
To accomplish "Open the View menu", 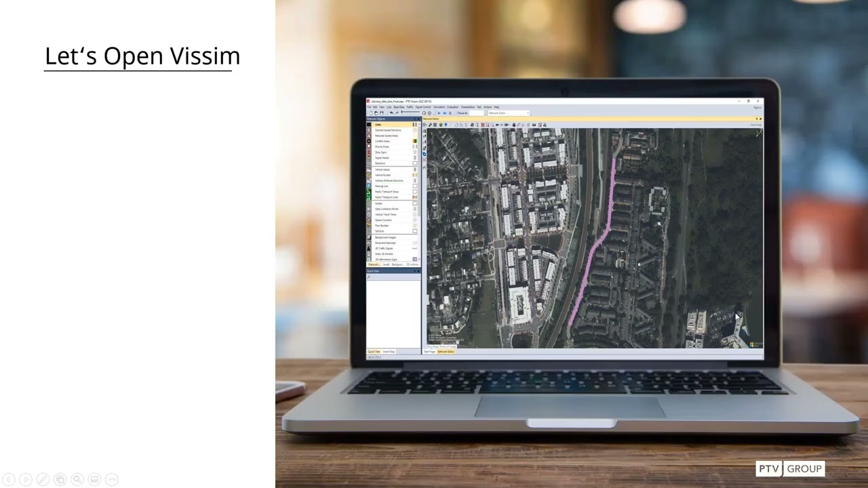I will click(x=382, y=107).
